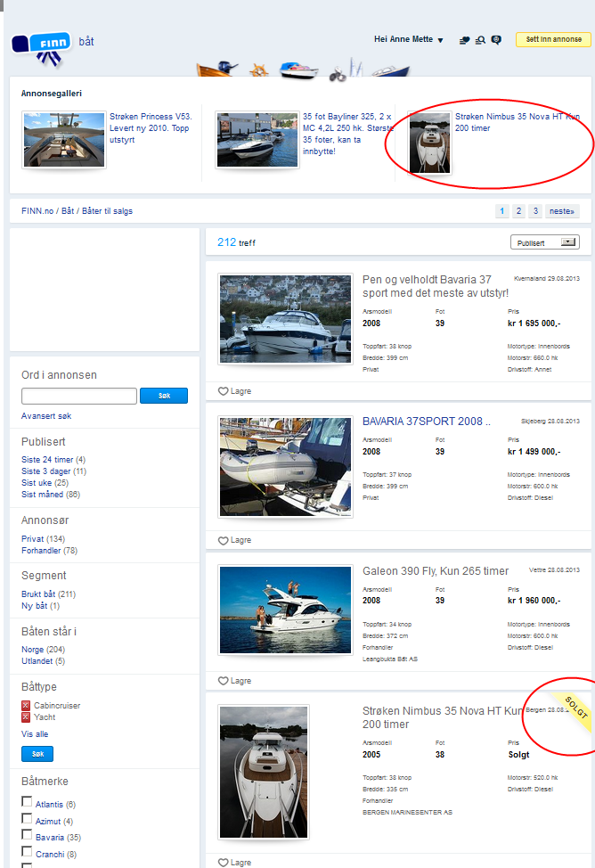595x868 pixels.
Task: Check the Bavaria brand checkbox
Action: [27, 834]
